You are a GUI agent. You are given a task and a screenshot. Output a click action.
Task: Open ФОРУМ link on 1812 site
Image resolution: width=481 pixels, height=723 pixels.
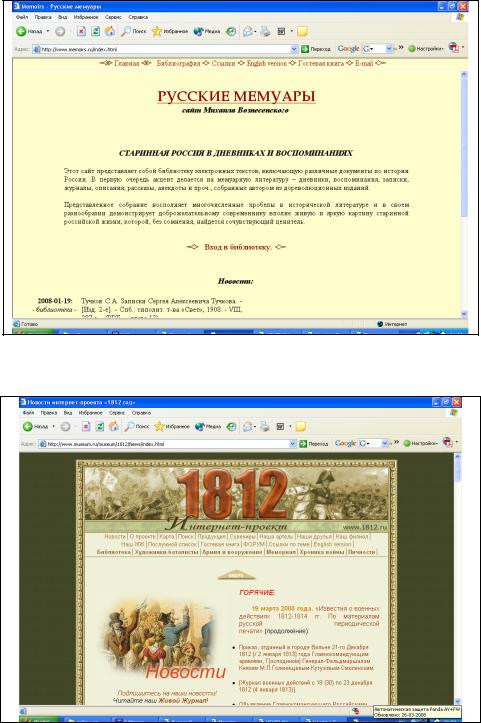click(x=254, y=545)
